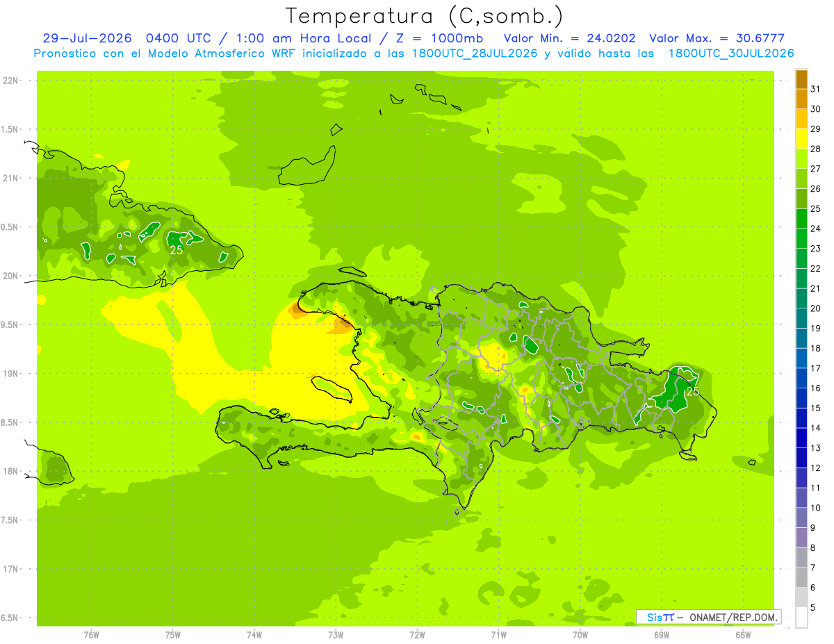Click the '0400 UTC' time in header
The width and height of the screenshot is (834, 644).
click(179, 38)
